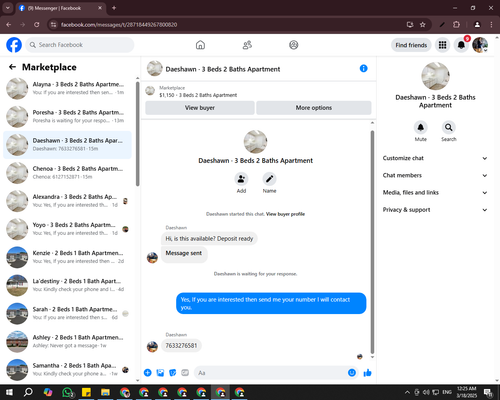500x400 pixels.
Task: Open more actions plus icon in composer
Action: [148, 373]
